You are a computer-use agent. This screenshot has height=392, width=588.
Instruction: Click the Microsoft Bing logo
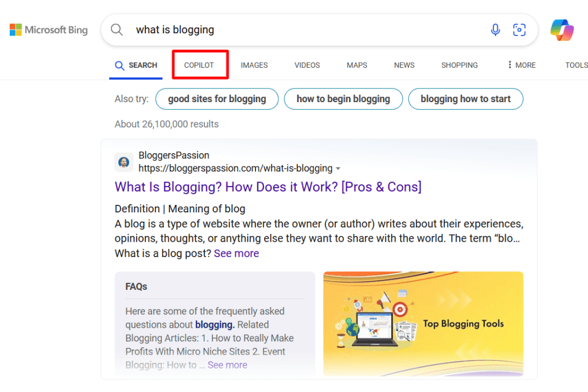click(x=48, y=29)
